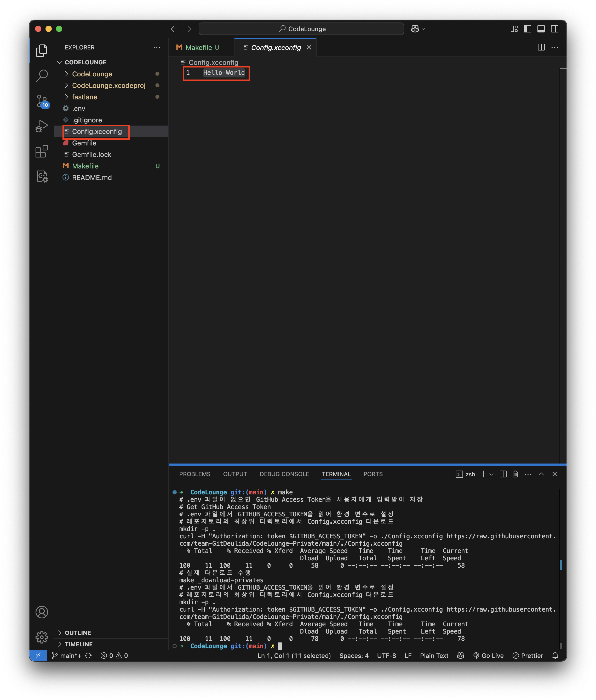
Task: Switch to the PORTS tab
Action: click(373, 474)
